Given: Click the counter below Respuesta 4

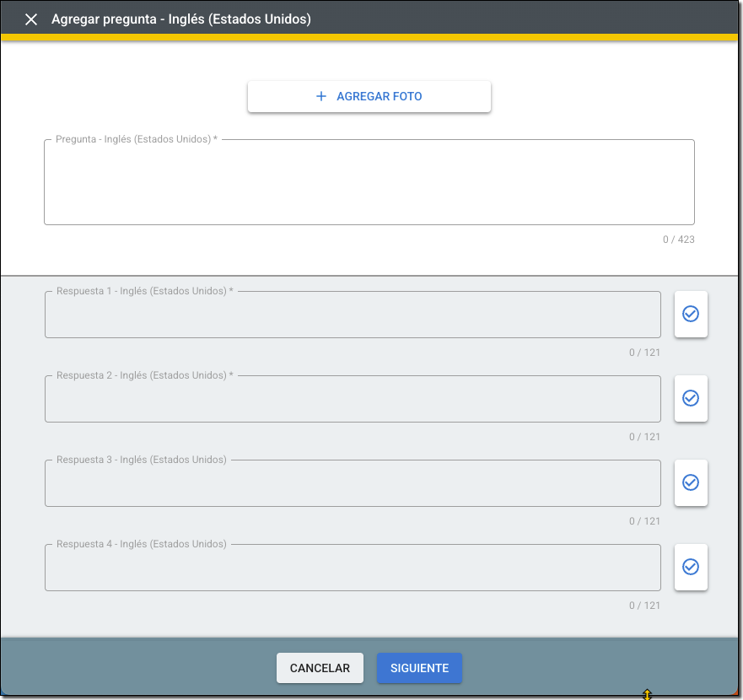Looking at the screenshot, I should 644,606.
